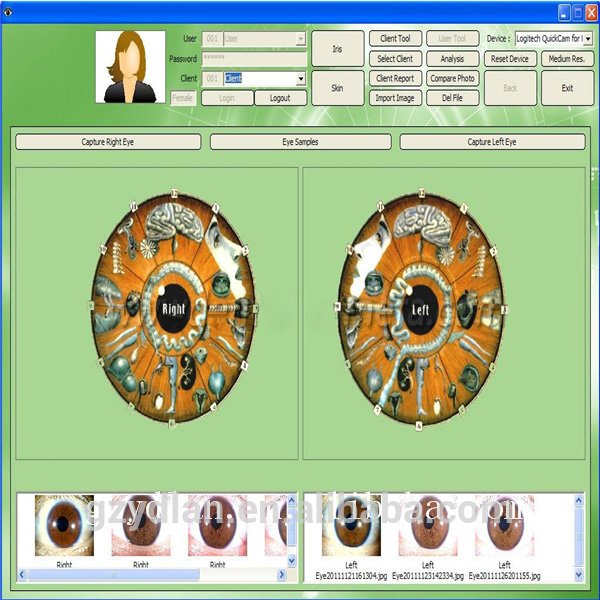
Task: Select Left eye thumbnail Eye20111126201155.jpg
Action: [504, 525]
